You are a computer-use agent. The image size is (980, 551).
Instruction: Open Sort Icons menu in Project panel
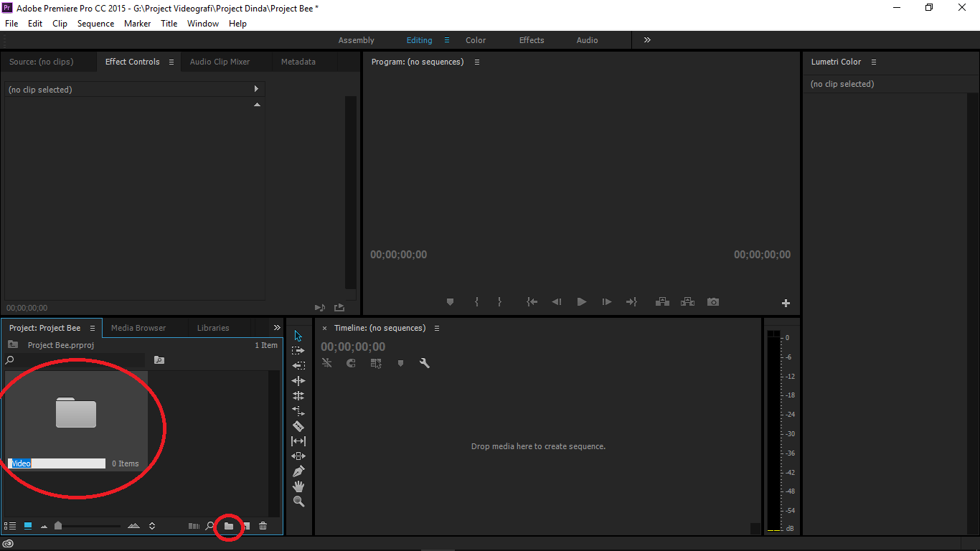click(152, 526)
